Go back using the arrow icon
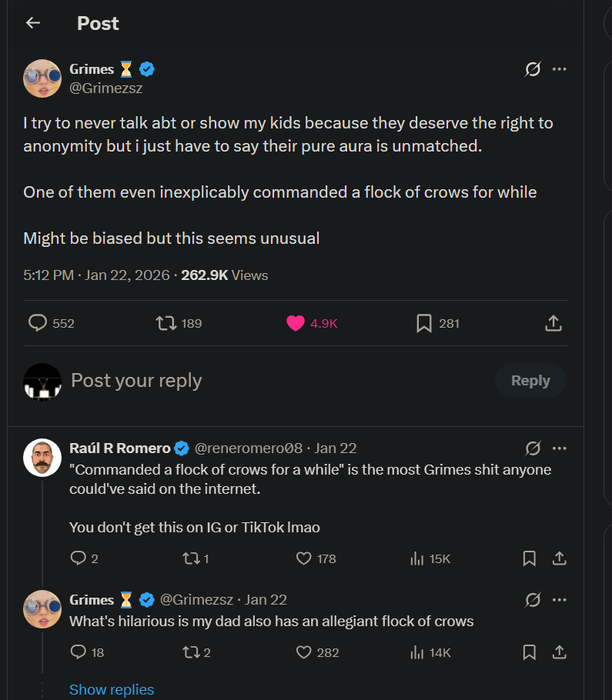This screenshot has width=612, height=700. 32,23
